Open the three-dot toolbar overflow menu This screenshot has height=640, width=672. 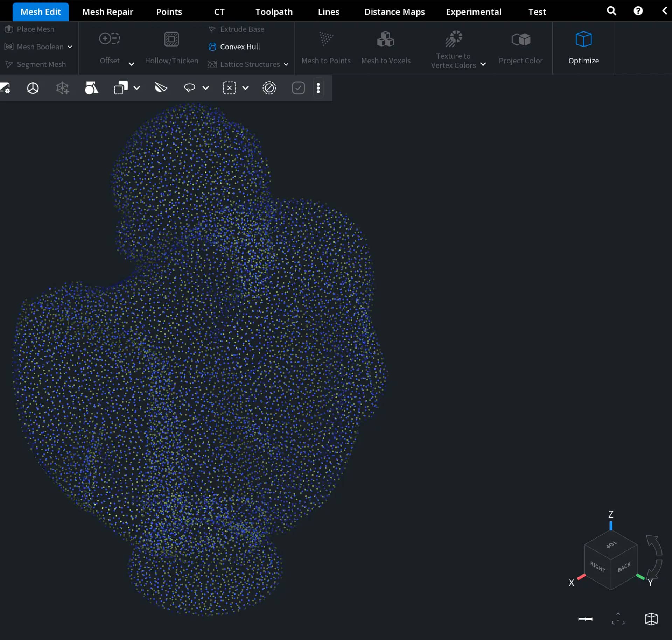coord(318,88)
